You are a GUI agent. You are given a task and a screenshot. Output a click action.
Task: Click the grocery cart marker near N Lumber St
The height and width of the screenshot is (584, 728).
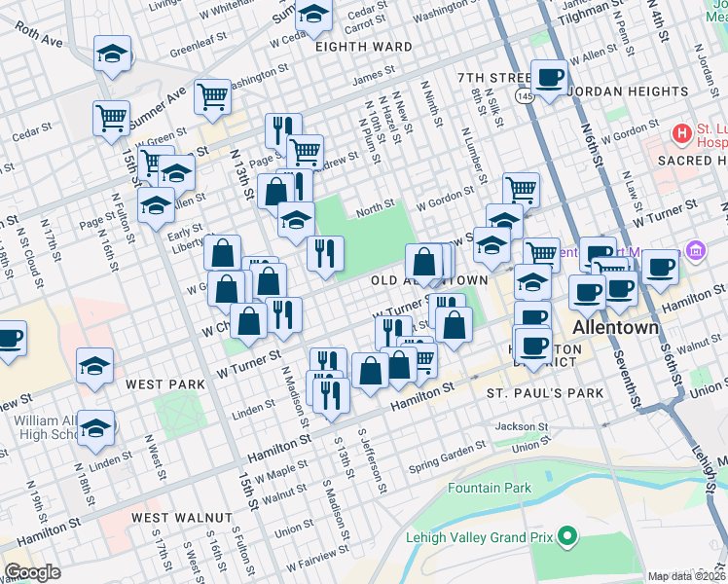521,192
